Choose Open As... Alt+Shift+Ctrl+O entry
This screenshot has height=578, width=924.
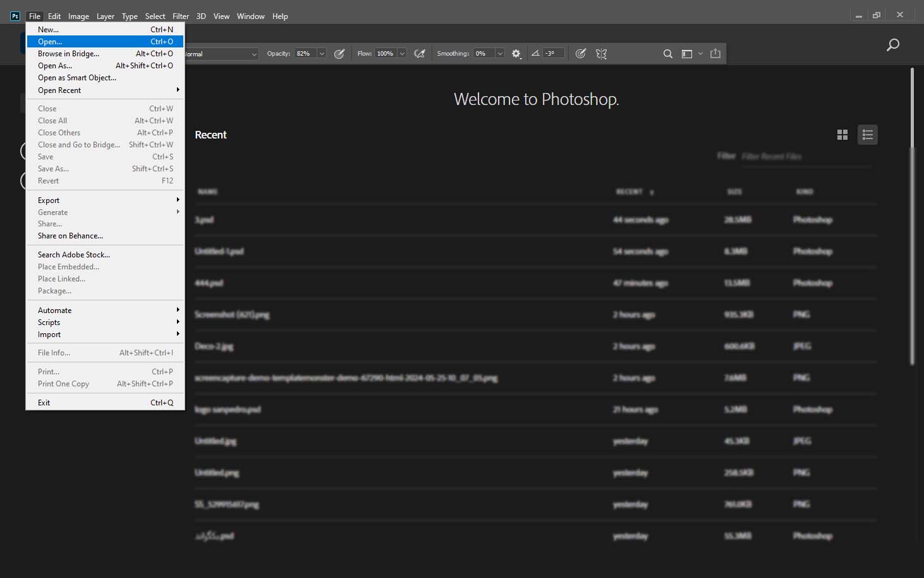[x=105, y=66]
